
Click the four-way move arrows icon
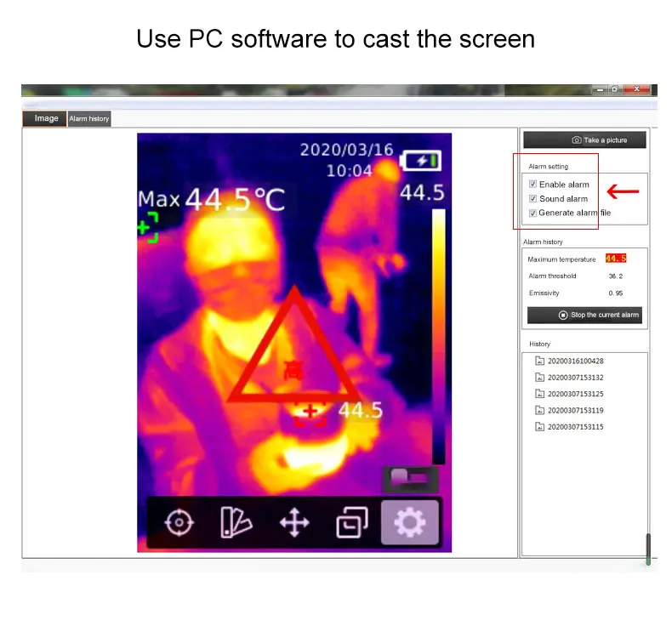pos(294,522)
